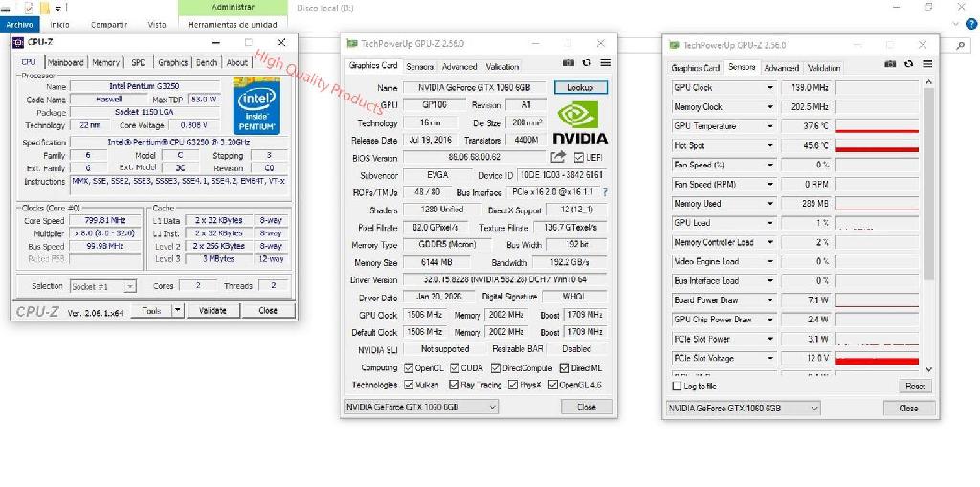980x487 pixels.
Task: Open the Explorer ribbon help icon
Action: click(971, 24)
